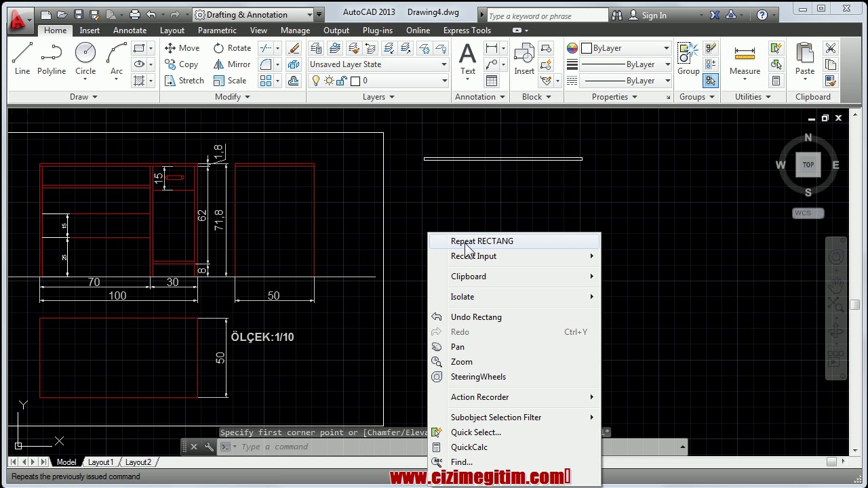Screen dimensions: 868x488
Task: Click the Offset tool icon
Action: tap(294, 81)
